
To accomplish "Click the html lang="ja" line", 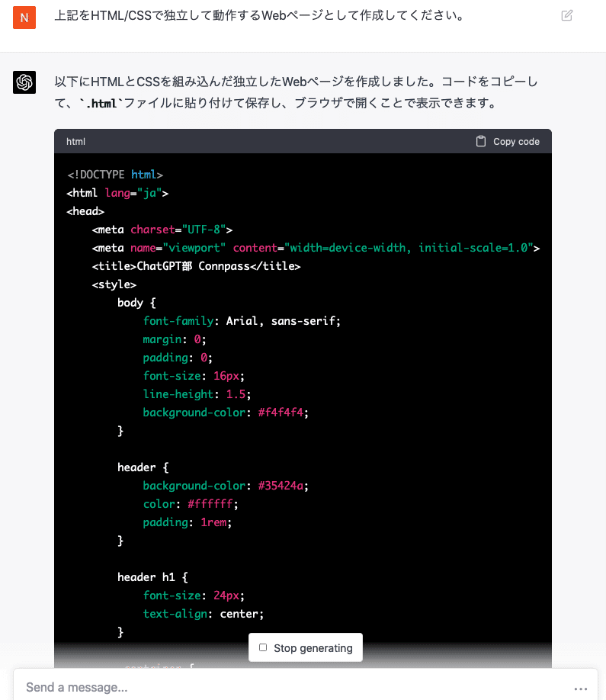I will point(117,193).
